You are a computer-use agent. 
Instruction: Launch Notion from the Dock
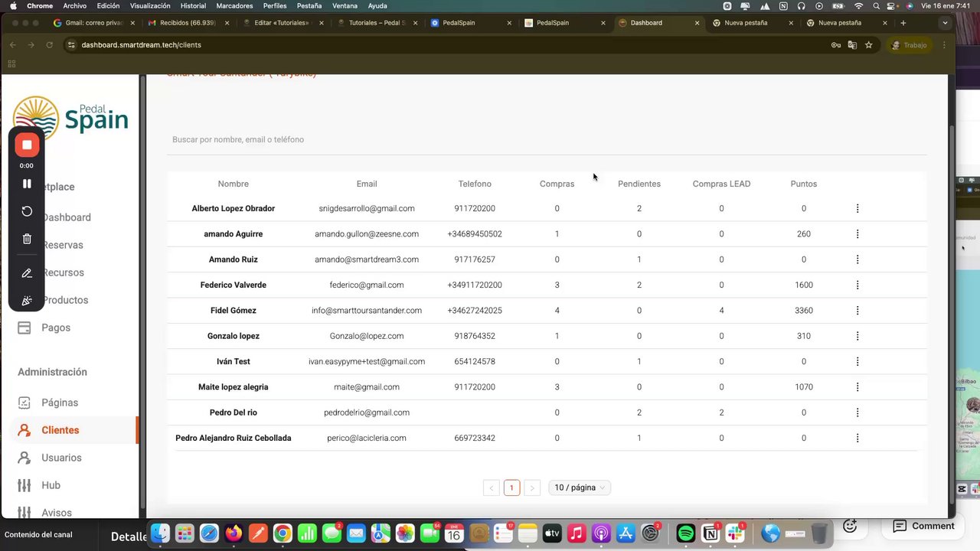click(710, 533)
